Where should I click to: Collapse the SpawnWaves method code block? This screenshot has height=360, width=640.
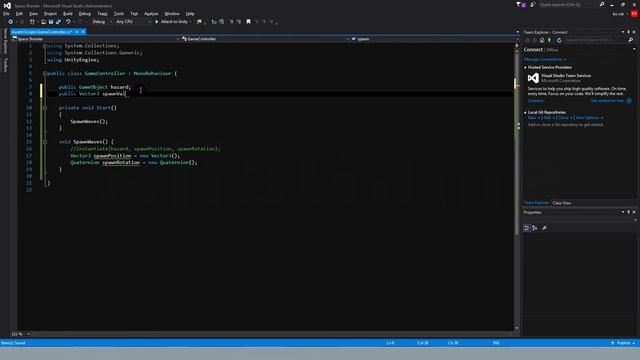(44, 142)
